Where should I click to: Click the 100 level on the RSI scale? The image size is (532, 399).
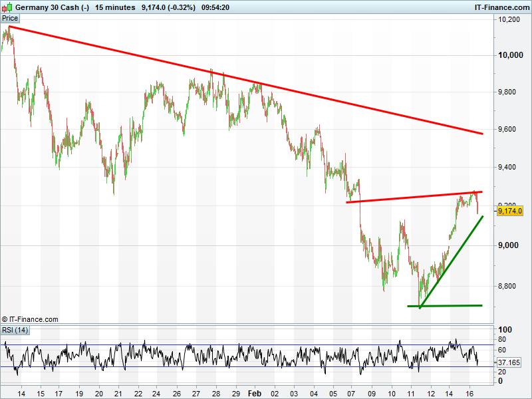click(x=505, y=329)
